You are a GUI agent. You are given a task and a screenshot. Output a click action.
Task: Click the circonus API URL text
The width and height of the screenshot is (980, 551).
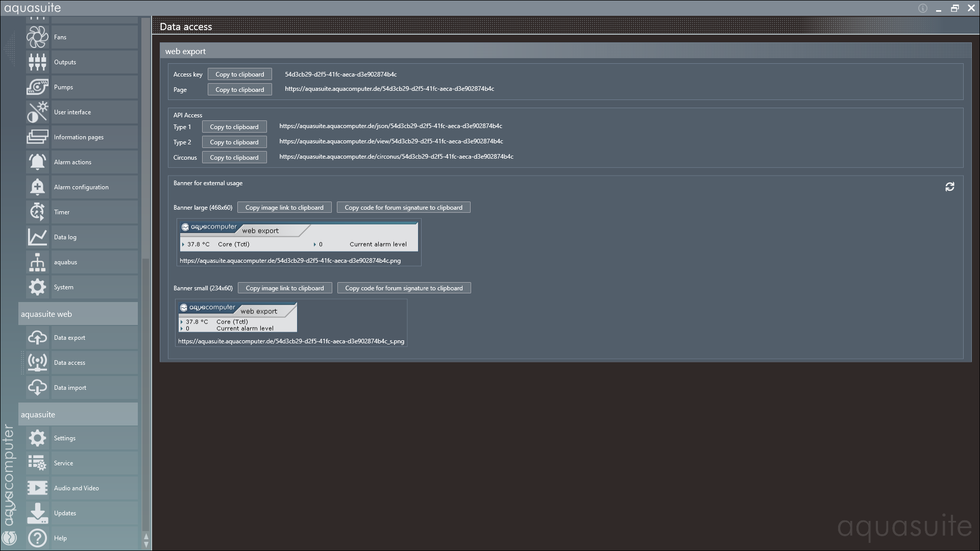(x=396, y=157)
